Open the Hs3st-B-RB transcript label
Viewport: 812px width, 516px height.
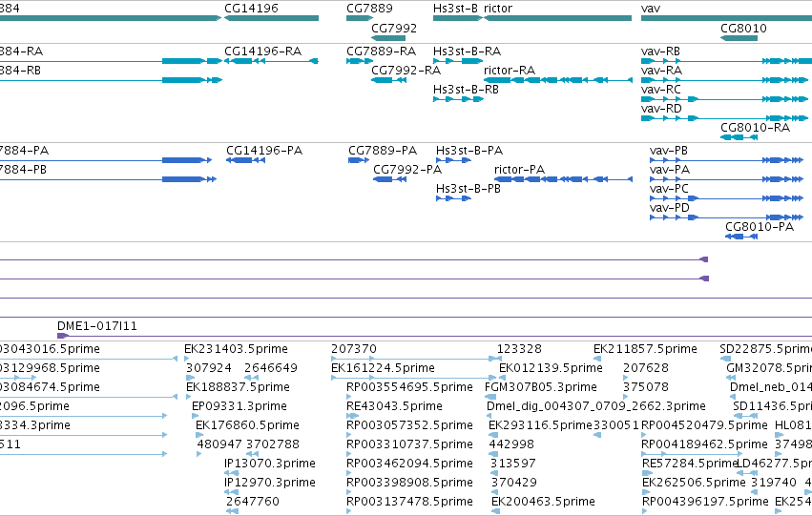[x=466, y=90]
